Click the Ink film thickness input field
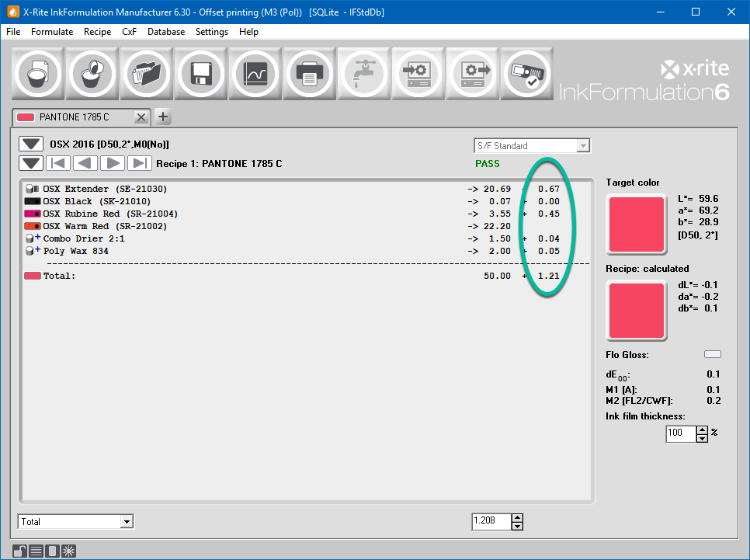The width and height of the screenshot is (750, 560). pyautogui.click(x=681, y=433)
